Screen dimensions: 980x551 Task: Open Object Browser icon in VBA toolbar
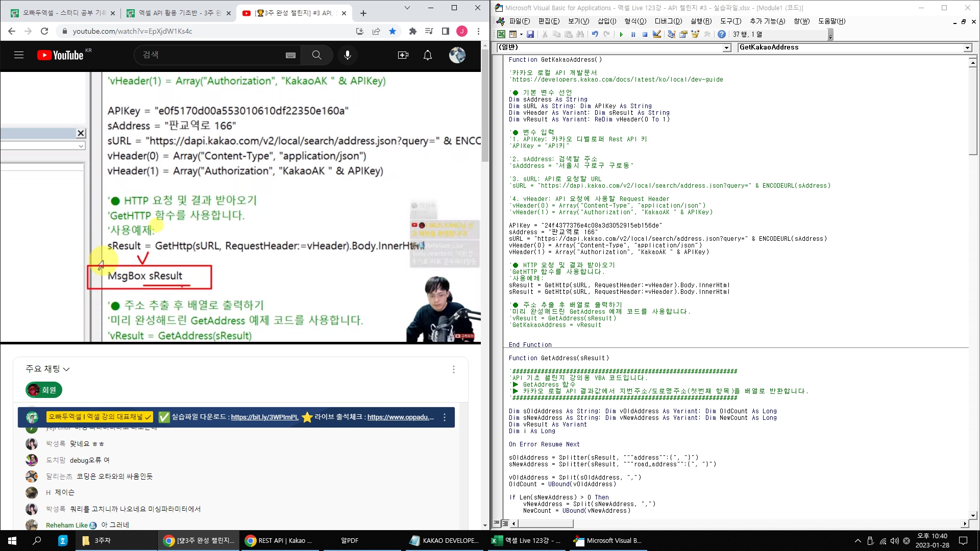pos(695,34)
